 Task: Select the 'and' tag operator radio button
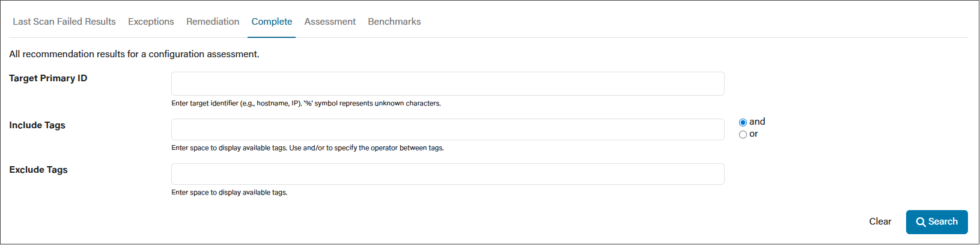(x=743, y=122)
